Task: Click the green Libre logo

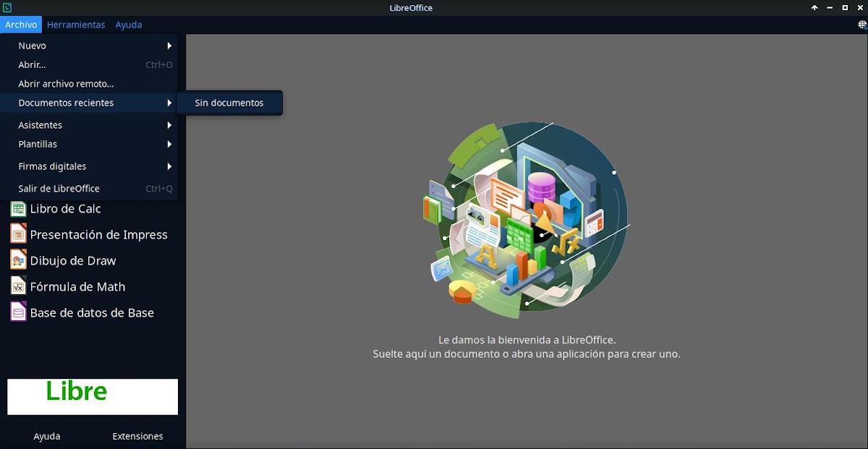Action: coord(92,395)
